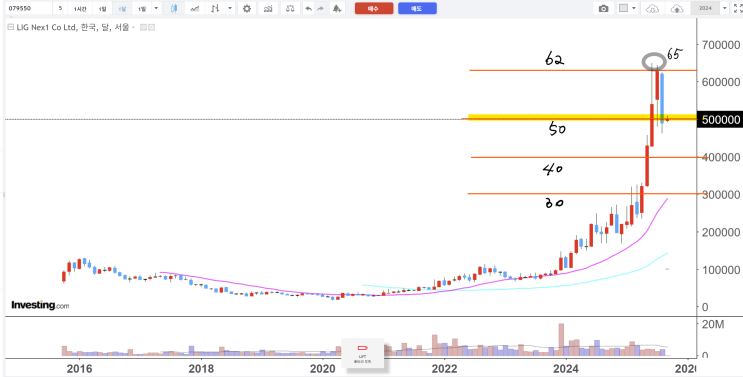Click the 20M volume axis label
This screenshot has height=377, width=743.
point(712,324)
